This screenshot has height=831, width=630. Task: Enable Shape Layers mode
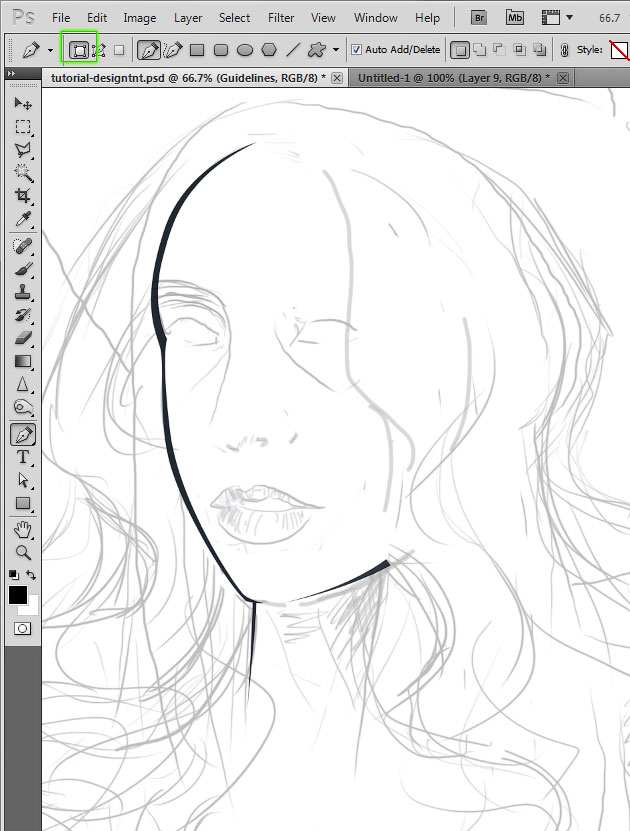79,50
